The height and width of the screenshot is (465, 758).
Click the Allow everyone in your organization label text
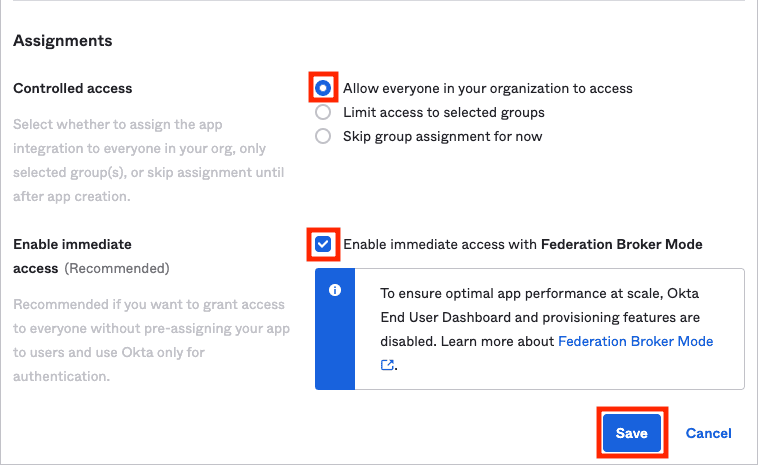coord(488,88)
